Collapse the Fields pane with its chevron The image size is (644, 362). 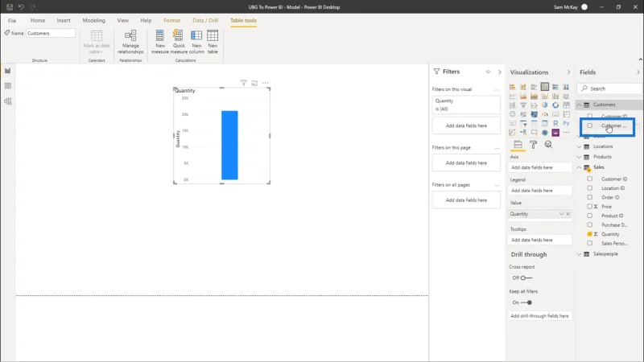tap(638, 72)
